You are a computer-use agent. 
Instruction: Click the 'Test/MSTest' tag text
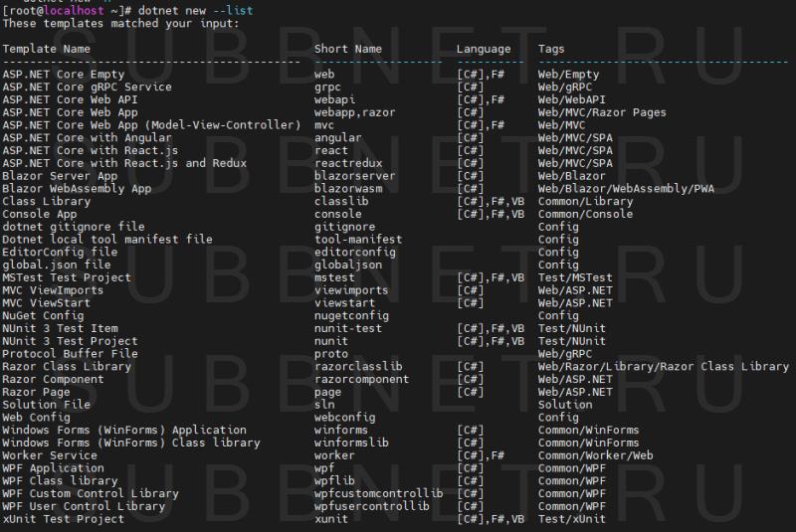tap(575, 277)
